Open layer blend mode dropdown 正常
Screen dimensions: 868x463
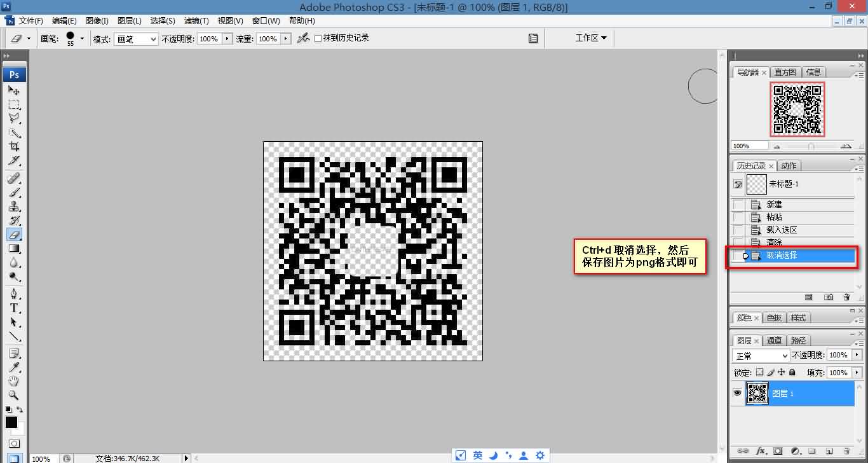coord(761,356)
